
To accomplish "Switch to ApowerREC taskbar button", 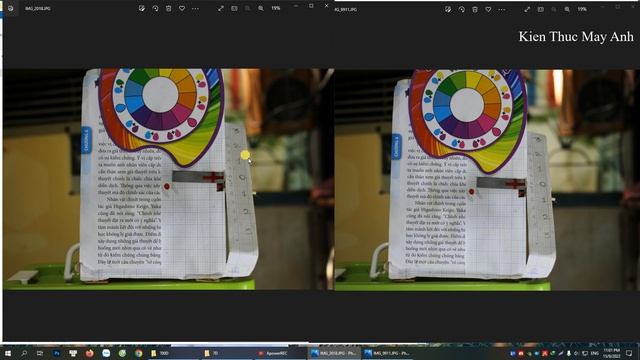I will click(279, 353).
